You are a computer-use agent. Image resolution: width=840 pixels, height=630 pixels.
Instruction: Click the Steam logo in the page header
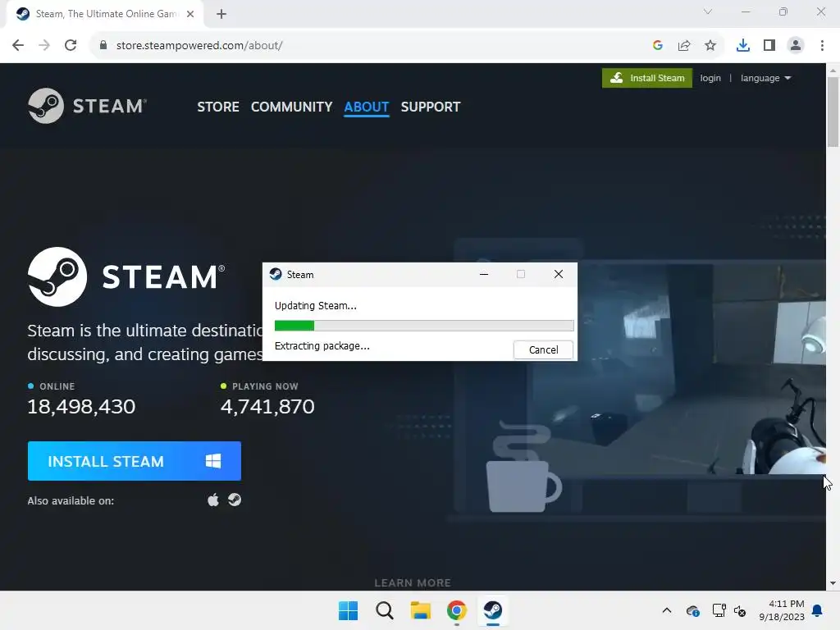click(87, 106)
